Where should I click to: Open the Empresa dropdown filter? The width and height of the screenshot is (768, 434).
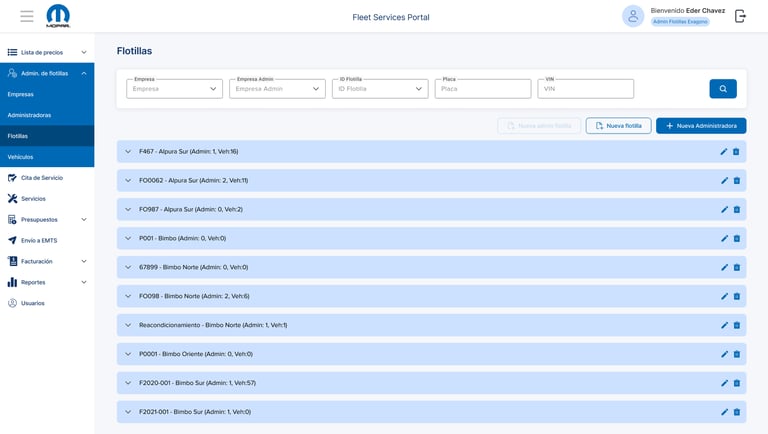coord(174,89)
